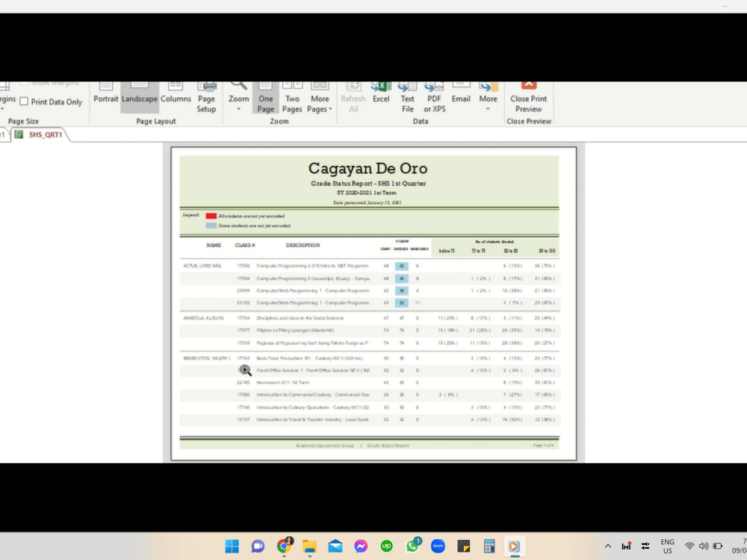The height and width of the screenshot is (560, 747).
Task: Open More Pages dropdown
Action: tap(320, 98)
